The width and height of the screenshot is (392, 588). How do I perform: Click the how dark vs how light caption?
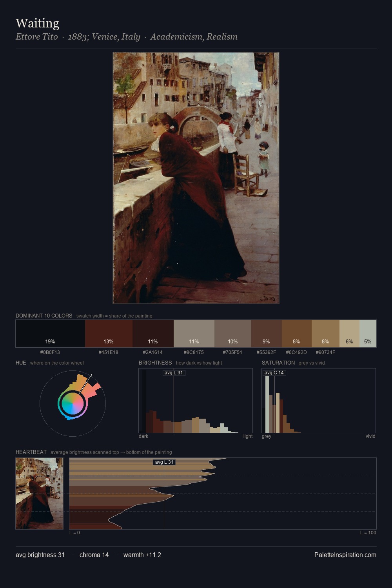coord(199,363)
